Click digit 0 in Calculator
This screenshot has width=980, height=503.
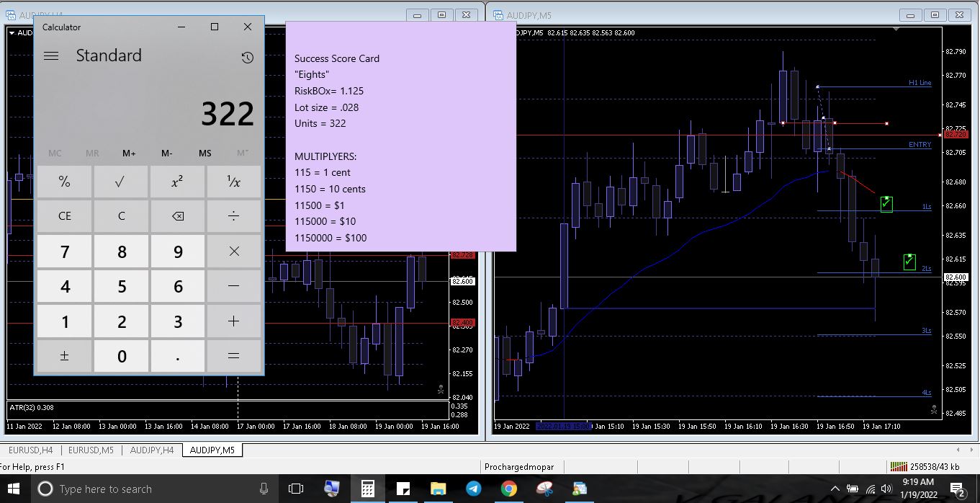(x=121, y=356)
